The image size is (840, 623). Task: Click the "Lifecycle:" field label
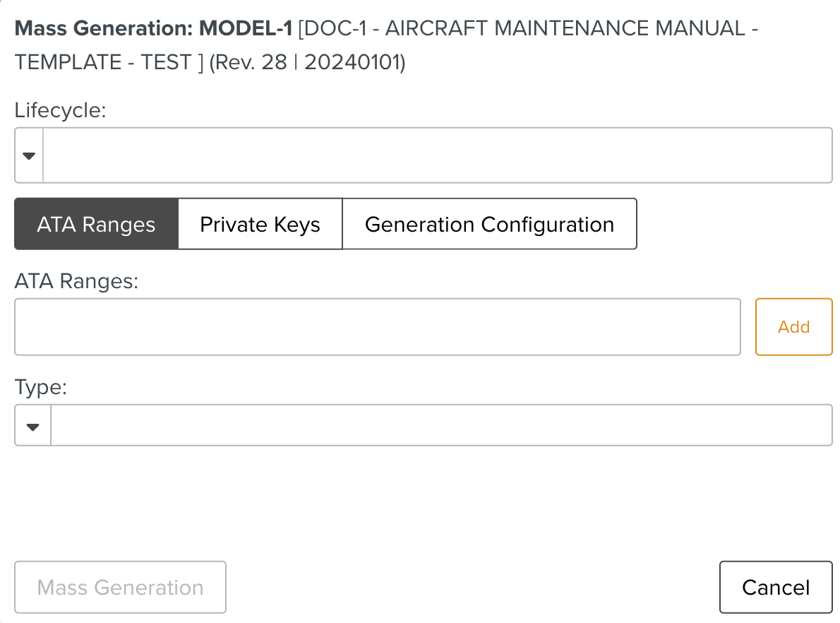click(60, 110)
